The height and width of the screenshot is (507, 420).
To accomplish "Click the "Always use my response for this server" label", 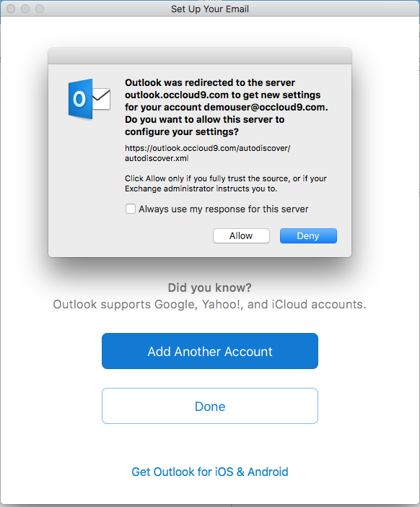I will (x=224, y=209).
